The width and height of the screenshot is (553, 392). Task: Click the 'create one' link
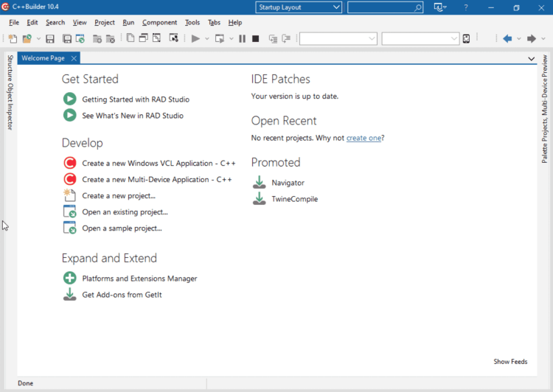pyautogui.click(x=364, y=138)
